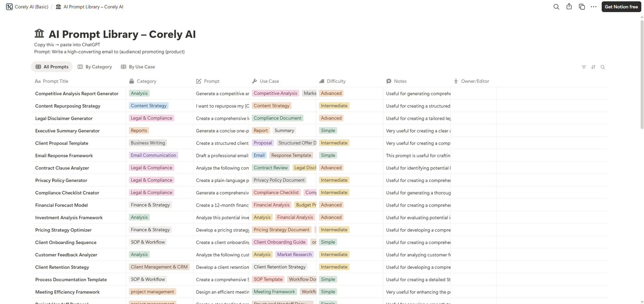644x304 pixels.
Task: Open Executive Summary Generator row title
Action: pos(67,131)
